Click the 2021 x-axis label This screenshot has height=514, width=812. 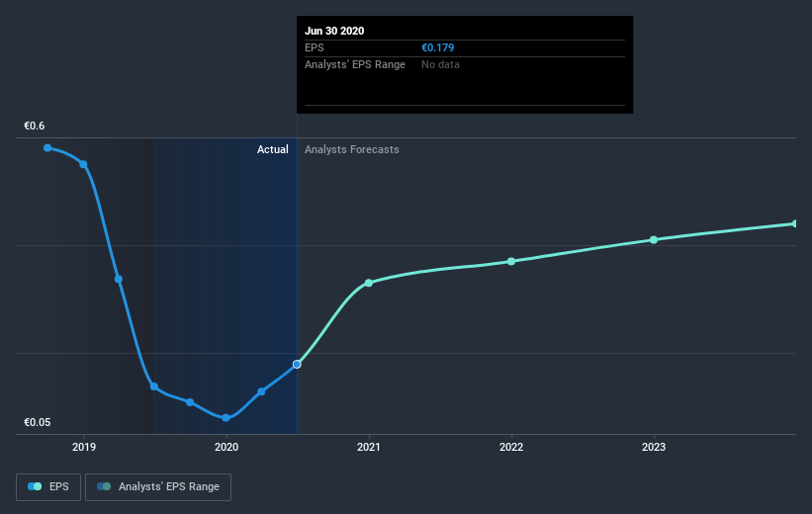tap(369, 447)
